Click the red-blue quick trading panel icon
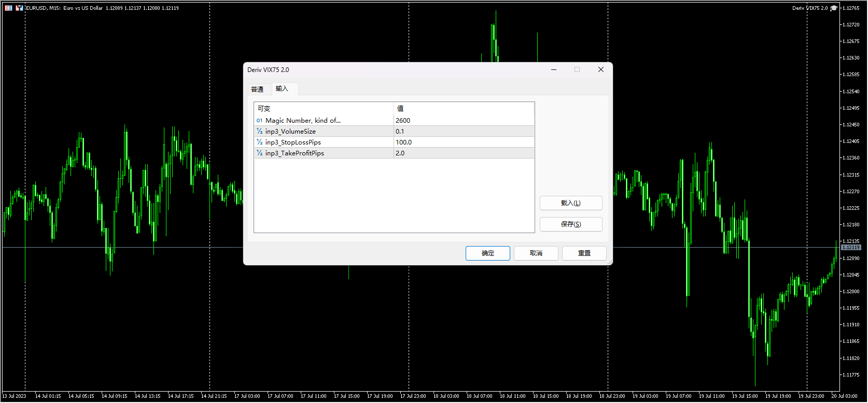The height and width of the screenshot is (403, 868). [x=19, y=8]
